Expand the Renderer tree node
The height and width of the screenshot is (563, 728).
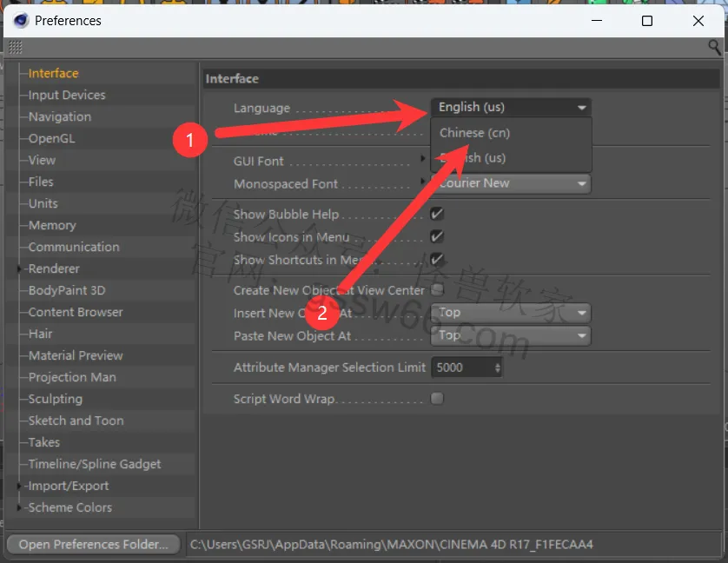click(19, 268)
